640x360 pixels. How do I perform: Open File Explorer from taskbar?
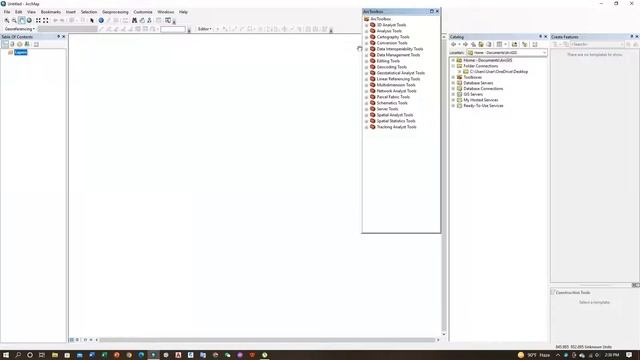pyautogui.click(x=55, y=355)
